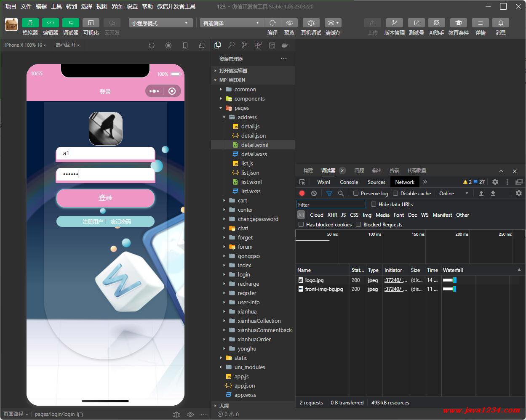Detach the simulator into separate window
The height and width of the screenshot is (420, 526).
pyautogui.click(x=202, y=45)
